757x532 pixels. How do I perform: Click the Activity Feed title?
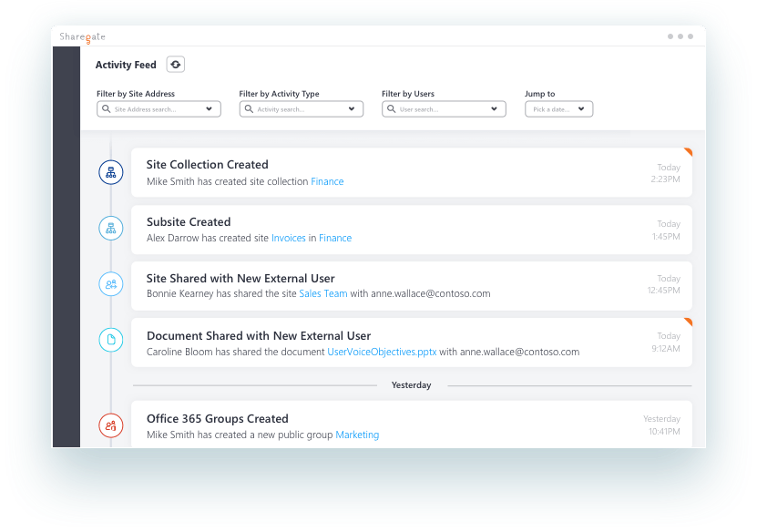pos(126,65)
